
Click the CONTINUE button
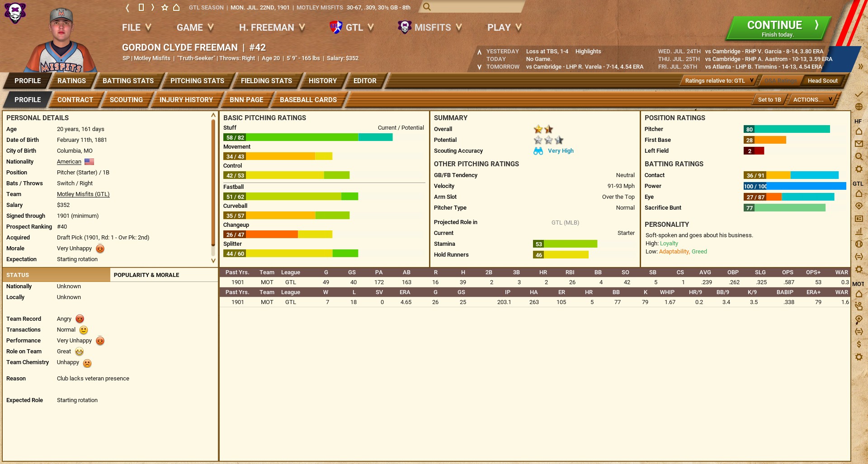[x=778, y=28]
